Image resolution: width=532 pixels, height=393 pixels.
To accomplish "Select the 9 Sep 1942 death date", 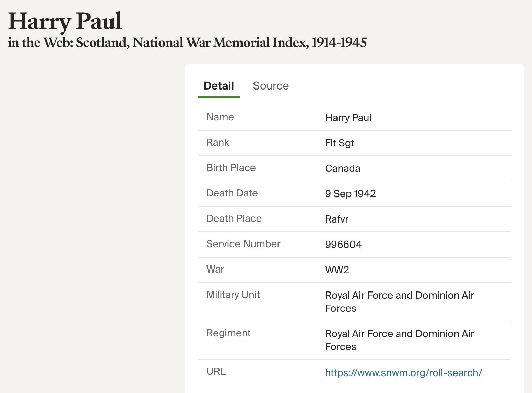I will point(350,194).
